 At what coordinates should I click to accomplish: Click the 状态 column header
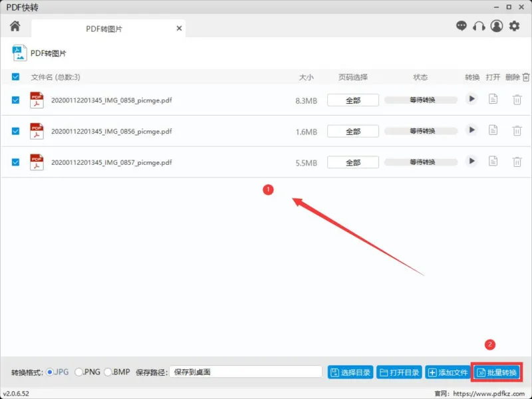click(x=420, y=77)
